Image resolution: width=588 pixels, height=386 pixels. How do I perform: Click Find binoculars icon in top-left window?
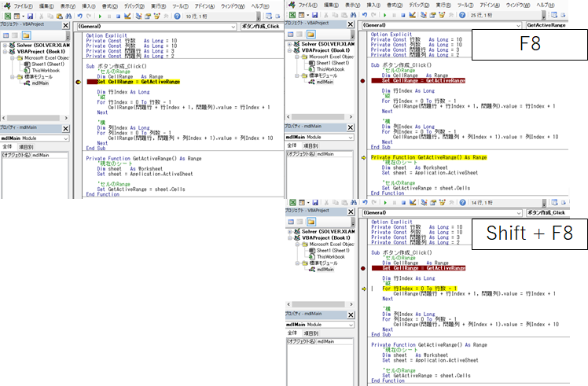68,17
